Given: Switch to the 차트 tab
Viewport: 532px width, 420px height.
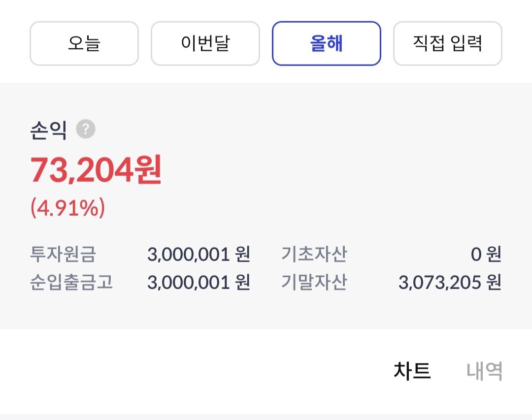Looking at the screenshot, I should coord(412,371).
